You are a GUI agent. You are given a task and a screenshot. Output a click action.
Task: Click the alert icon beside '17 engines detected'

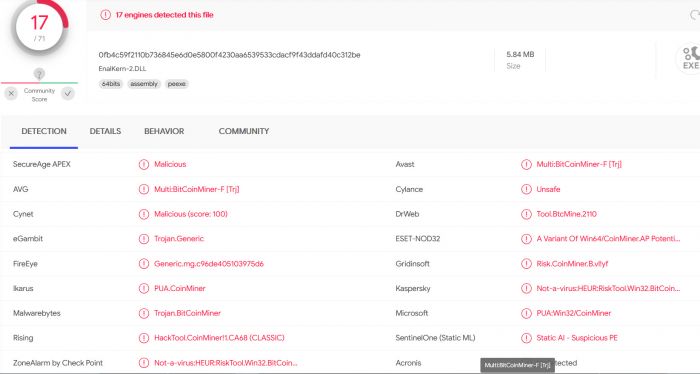click(105, 15)
